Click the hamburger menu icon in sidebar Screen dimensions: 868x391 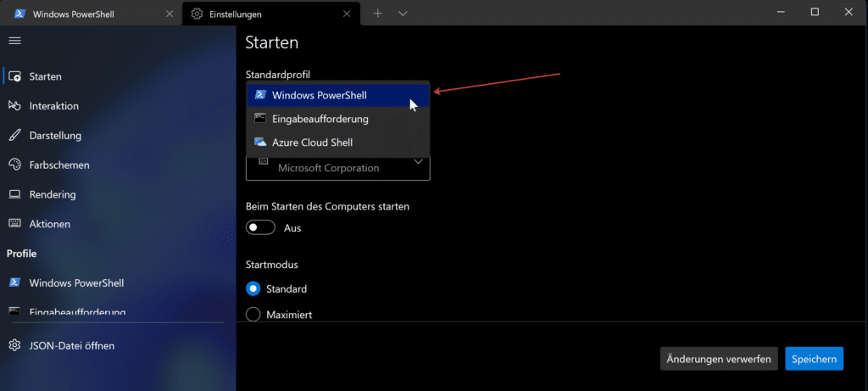pos(14,41)
